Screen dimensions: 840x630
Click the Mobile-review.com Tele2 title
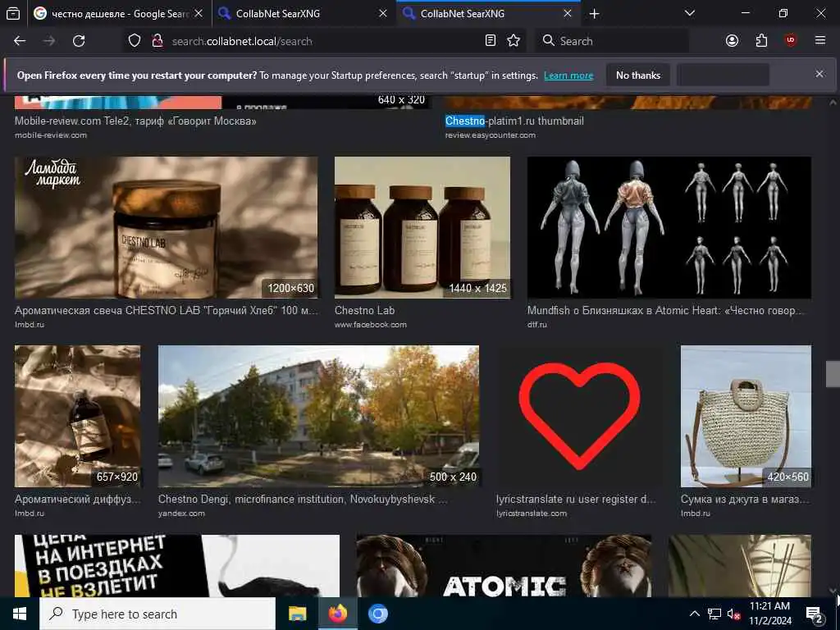[x=135, y=121]
